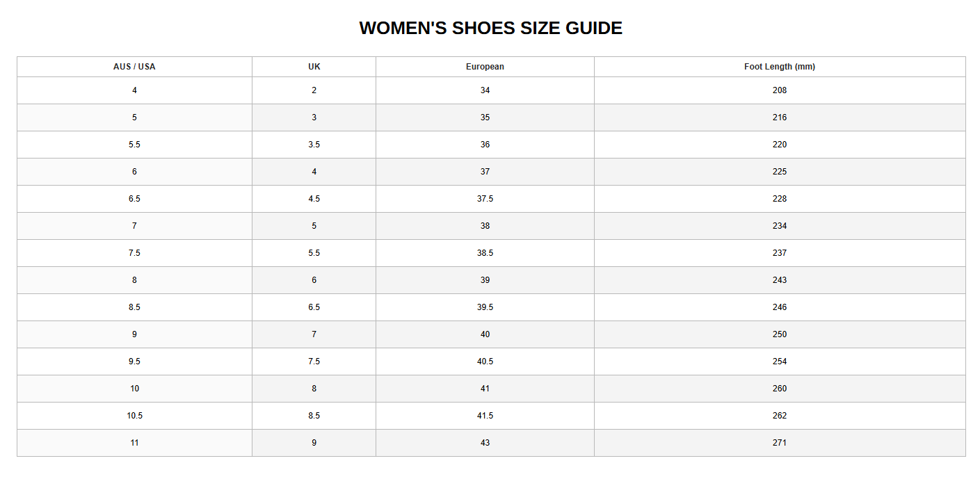Click the Women's Shoes Size Guide heading

tap(490, 29)
